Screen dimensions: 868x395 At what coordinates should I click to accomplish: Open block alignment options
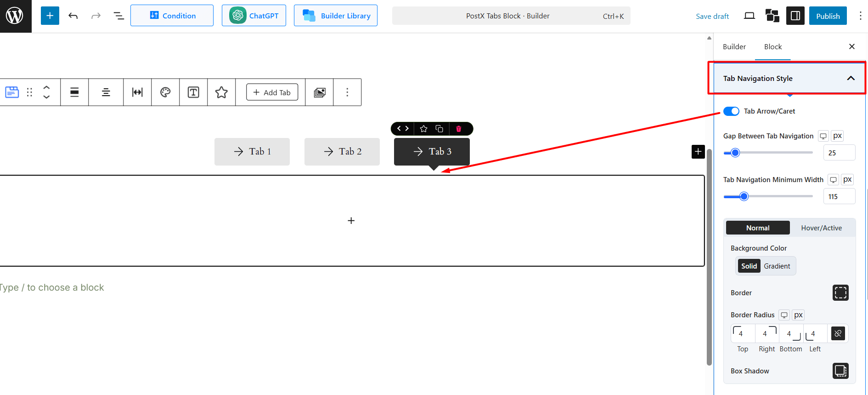[74, 92]
